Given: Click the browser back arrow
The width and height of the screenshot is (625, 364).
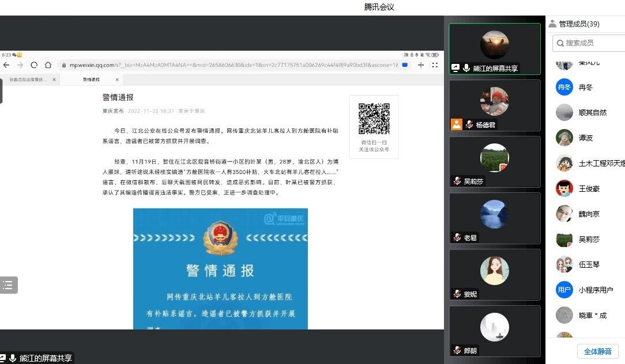Looking at the screenshot, I should [6, 65].
